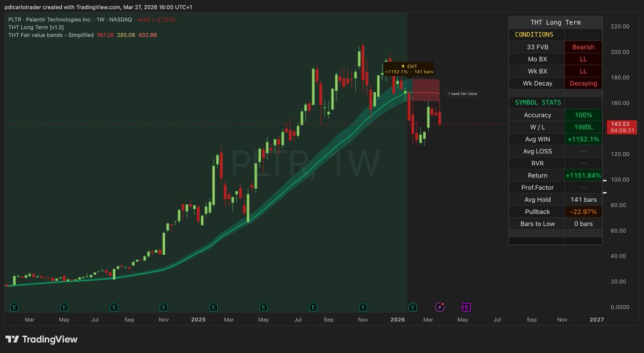Click the purple lightning bolt event icon
This screenshot has width=644, height=353.
click(x=440, y=307)
